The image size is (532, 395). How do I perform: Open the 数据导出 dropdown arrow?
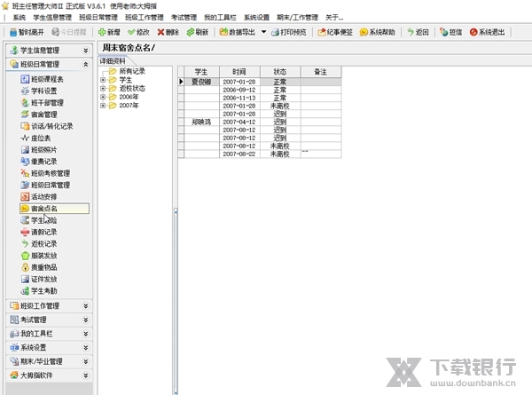(263, 32)
